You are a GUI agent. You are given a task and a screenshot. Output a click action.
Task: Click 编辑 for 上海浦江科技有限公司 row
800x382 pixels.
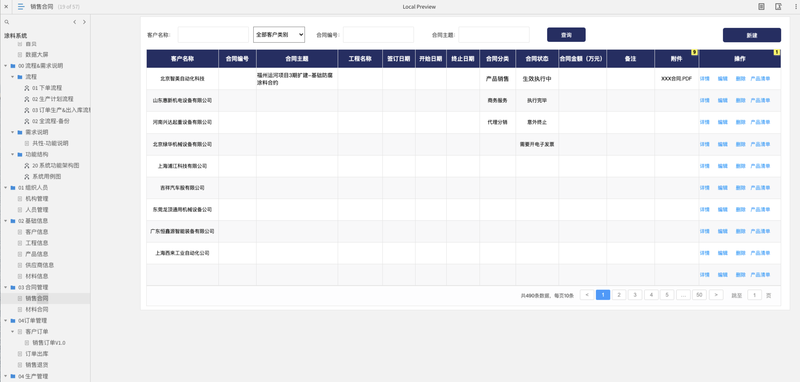[x=722, y=166]
